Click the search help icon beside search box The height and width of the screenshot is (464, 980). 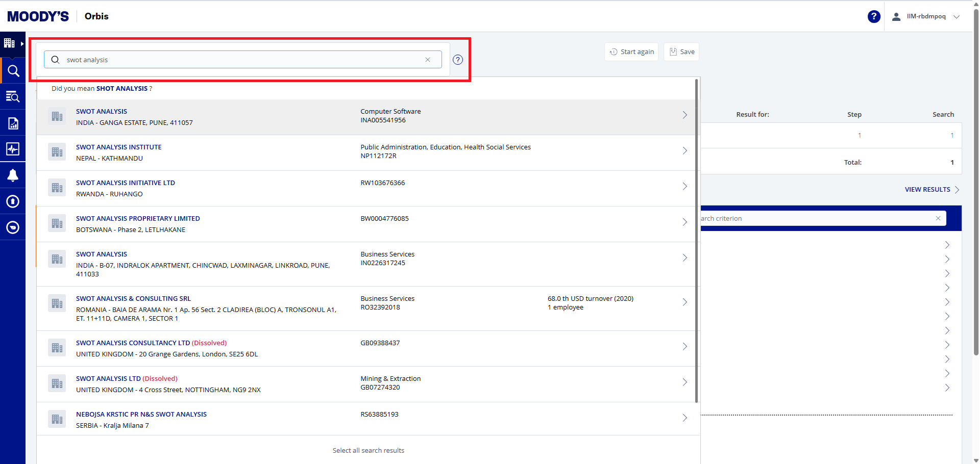(x=458, y=60)
